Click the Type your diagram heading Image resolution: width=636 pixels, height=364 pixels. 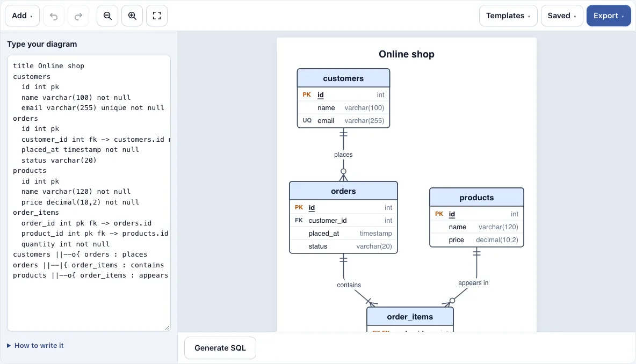42,44
